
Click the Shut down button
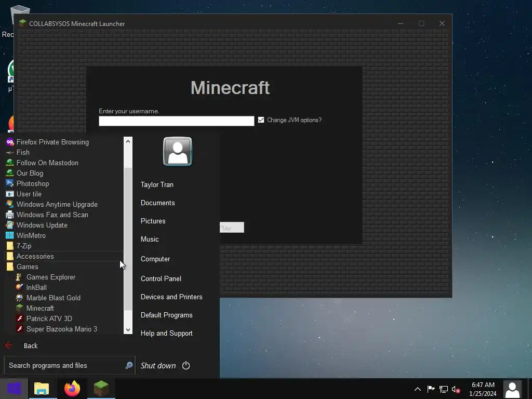158,366
